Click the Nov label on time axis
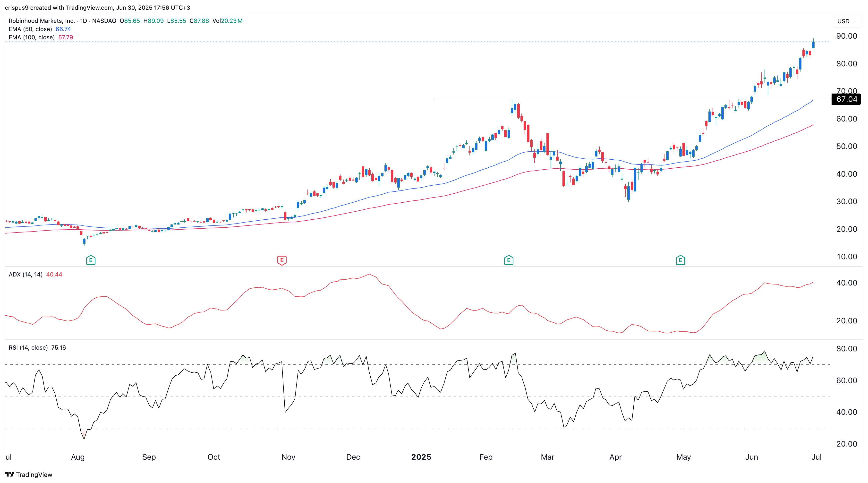Screen dimensions: 868x483 (x=288, y=457)
